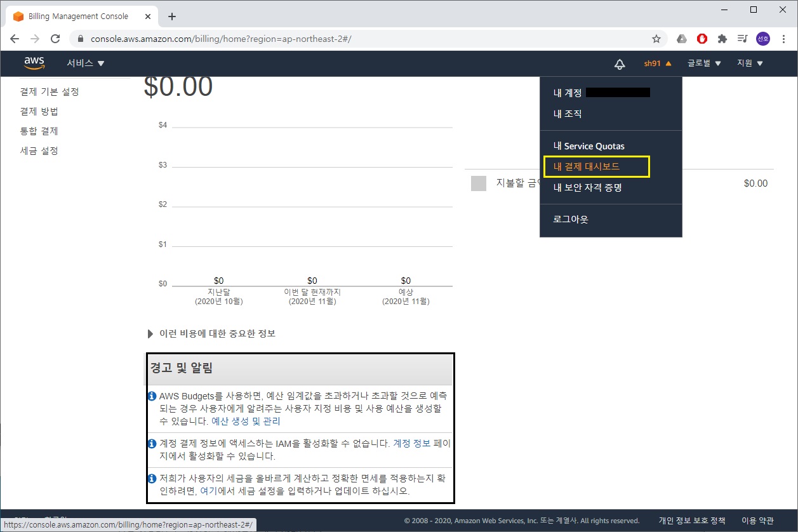
Task: Open the 글로벌 region dropdown
Action: click(x=704, y=63)
